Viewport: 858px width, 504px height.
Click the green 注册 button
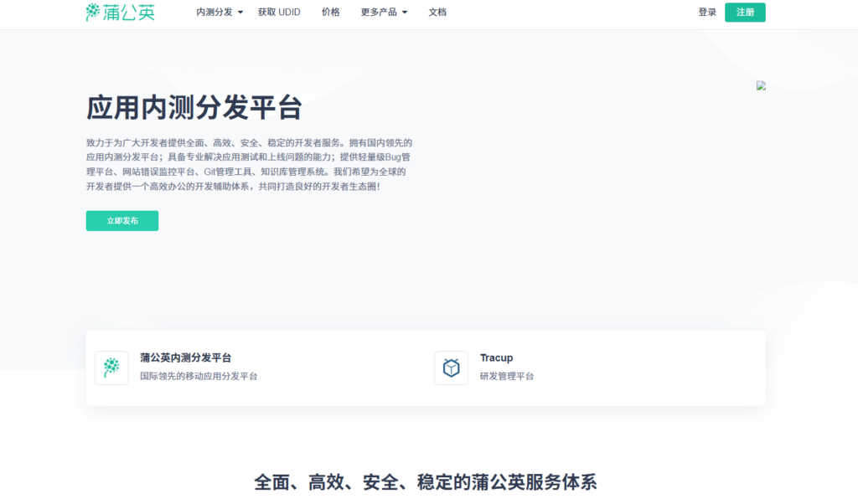[x=745, y=13]
